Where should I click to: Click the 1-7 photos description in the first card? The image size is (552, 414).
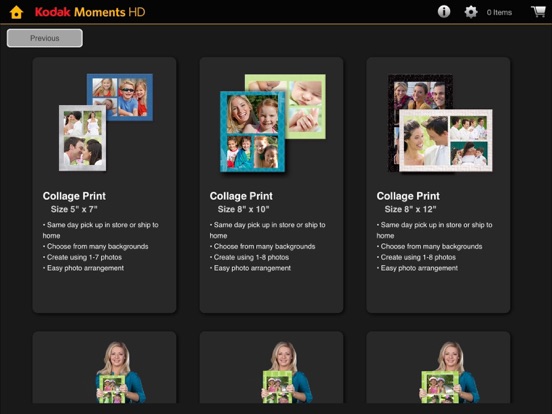(82, 257)
